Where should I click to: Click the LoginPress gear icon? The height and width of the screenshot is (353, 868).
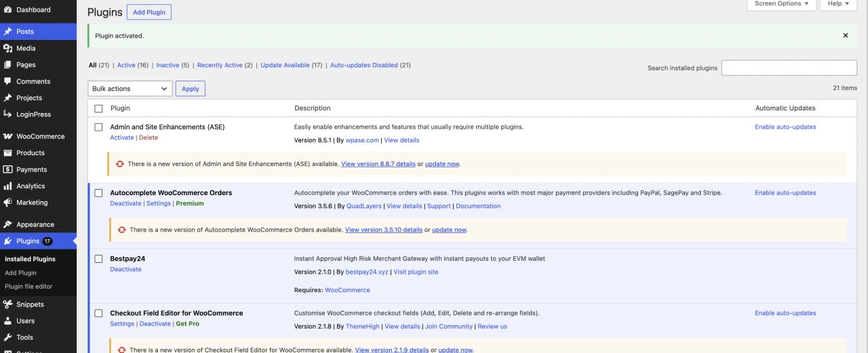coord(7,114)
